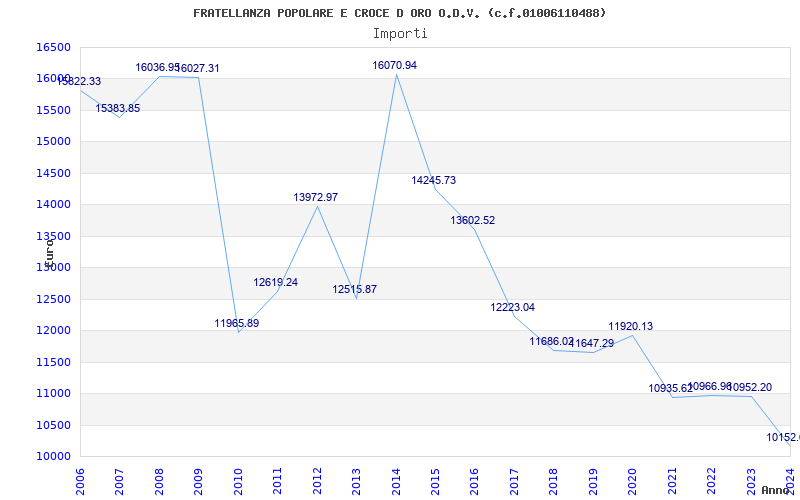800x500 pixels.
Task: Select the 11920.13 data label
Action: coord(631,326)
